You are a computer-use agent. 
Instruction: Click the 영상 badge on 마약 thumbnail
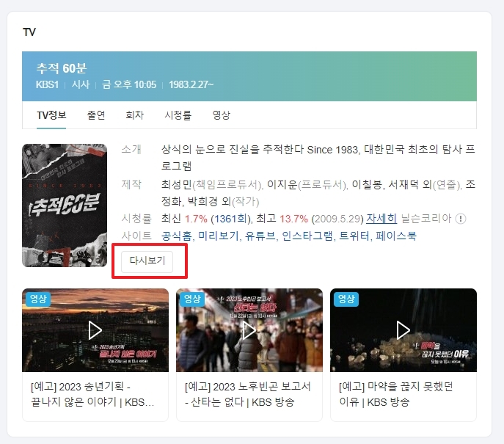pos(346,299)
